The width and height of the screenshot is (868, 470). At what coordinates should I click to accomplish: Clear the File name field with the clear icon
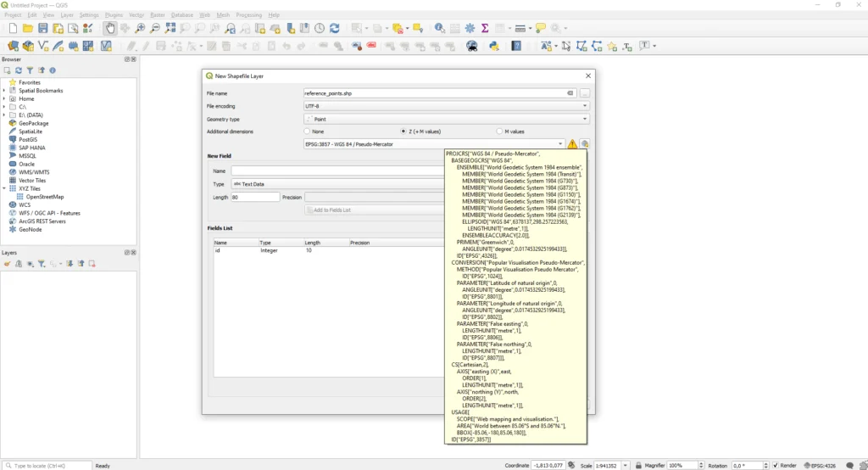570,93
